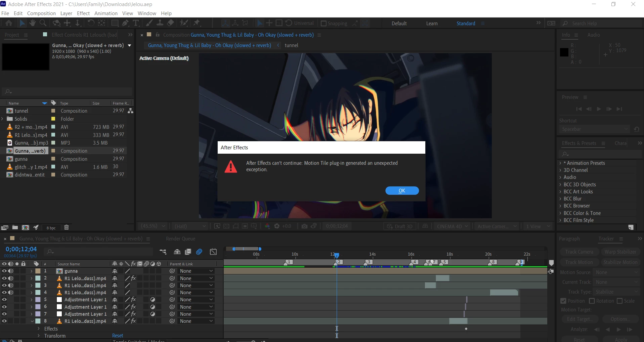Click OK in the After Effects error dialog
The height and width of the screenshot is (342, 644).
pyautogui.click(x=402, y=191)
